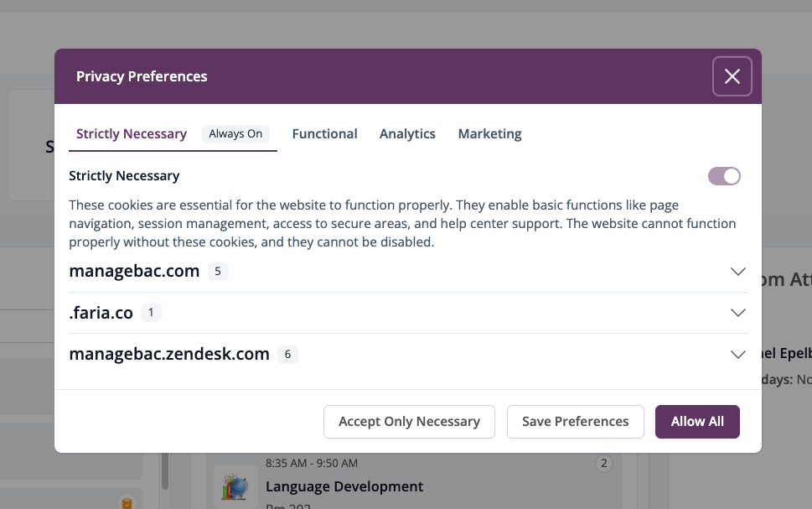Click the event counter badge showing 2
Image resolution: width=812 pixels, height=509 pixels.
pyautogui.click(x=603, y=463)
